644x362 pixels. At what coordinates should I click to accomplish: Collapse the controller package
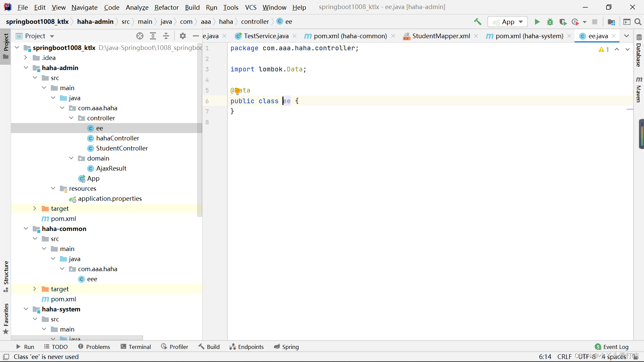click(71, 118)
